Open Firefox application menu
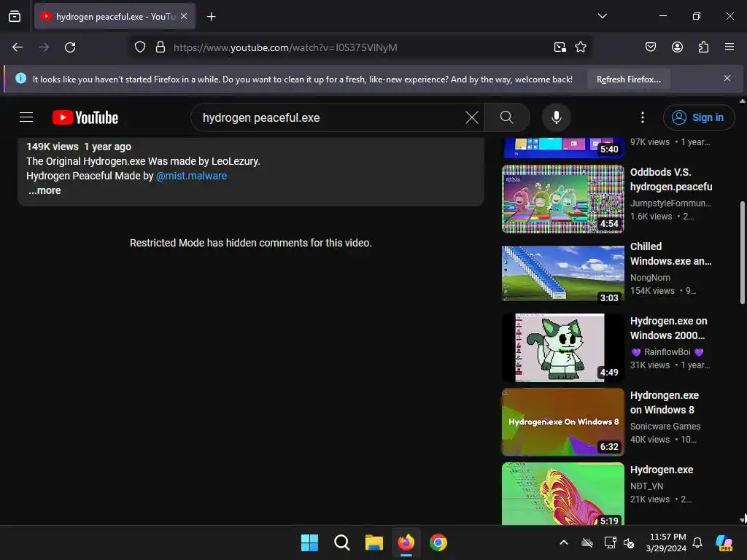 click(x=729, y=47)
